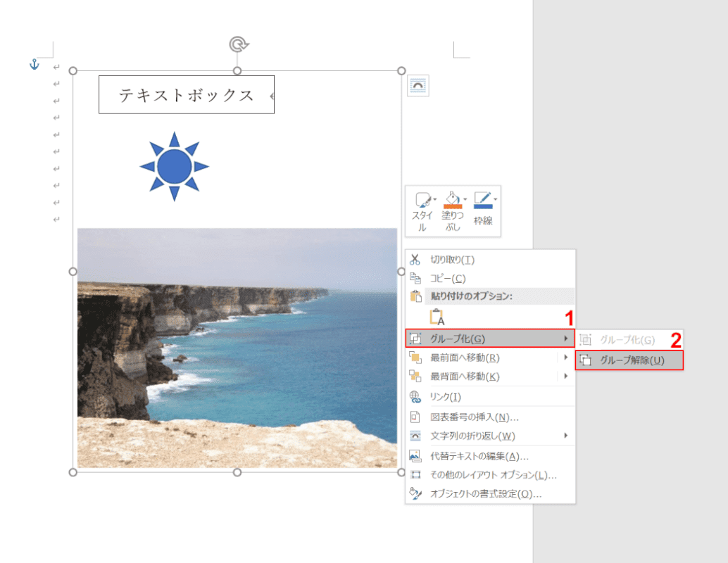Click the ungroup icon beside グループ解除
Image resolution: width=728 pixels, height=563 pixels.
click(586, 360)
